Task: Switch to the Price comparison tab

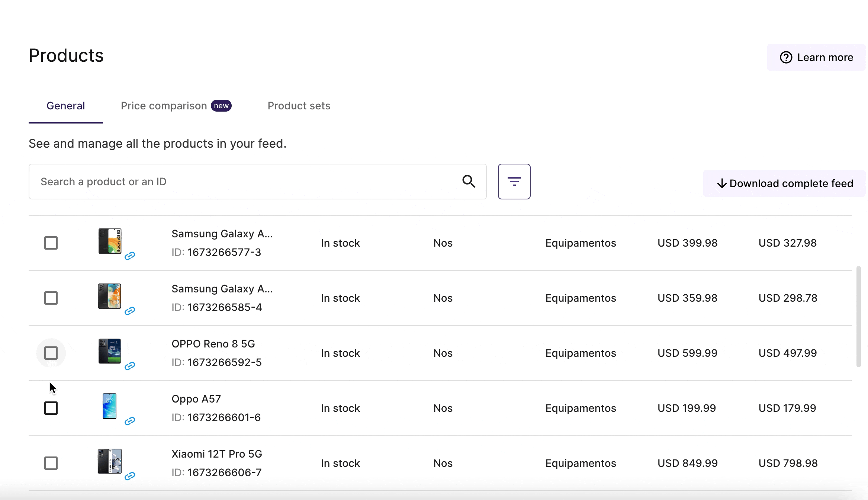Action: (176, 106)
